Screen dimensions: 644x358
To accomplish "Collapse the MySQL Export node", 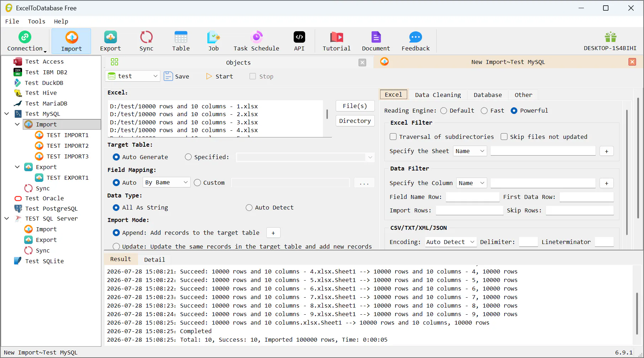I will coord(17,167).
